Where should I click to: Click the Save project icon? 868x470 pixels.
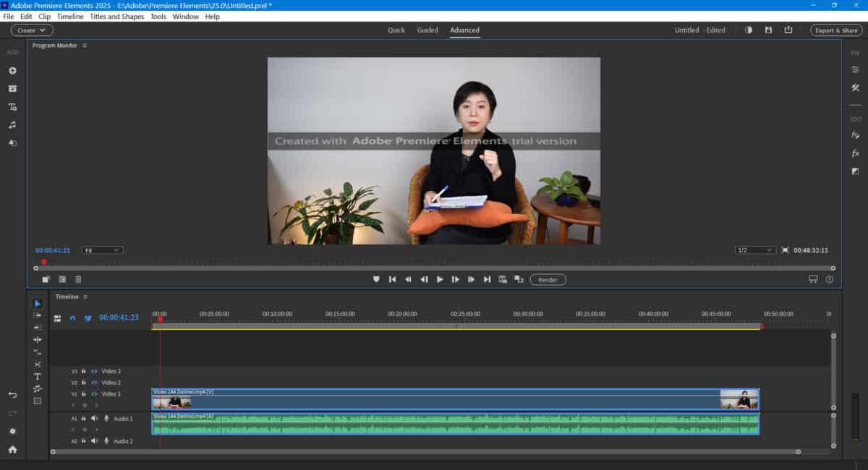(x=768, y=30)
